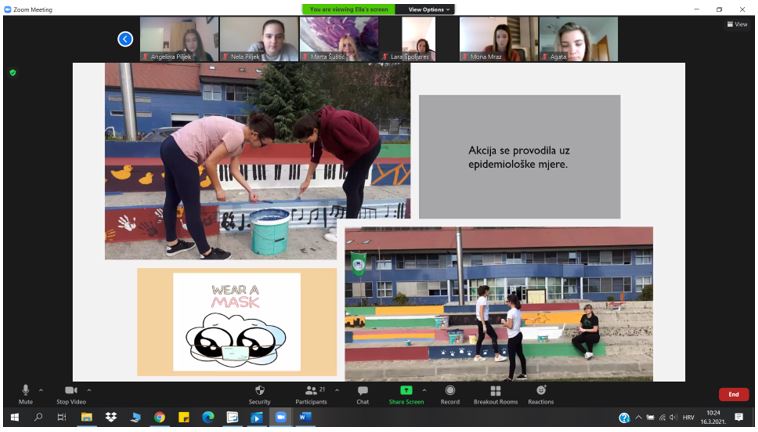
Task: Click the green Share Screen icon
Action: pos(406,390)
